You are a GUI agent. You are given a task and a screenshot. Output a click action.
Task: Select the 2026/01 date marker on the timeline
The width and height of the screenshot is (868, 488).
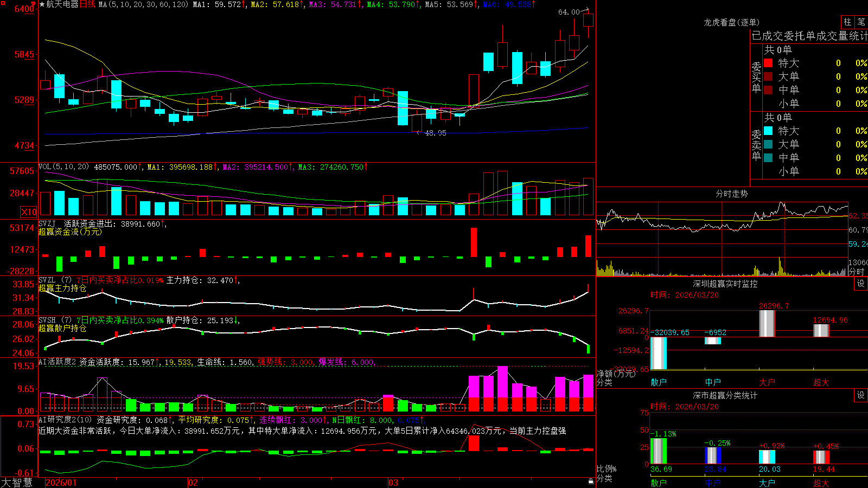click(x=61, y=483)
